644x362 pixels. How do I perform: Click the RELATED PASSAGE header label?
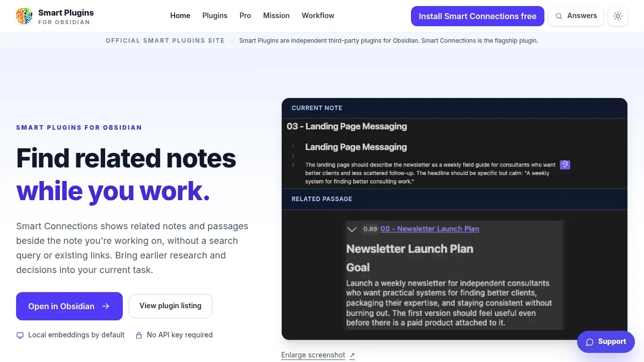[322, 199]
